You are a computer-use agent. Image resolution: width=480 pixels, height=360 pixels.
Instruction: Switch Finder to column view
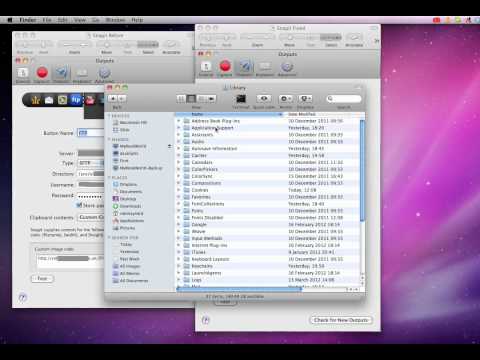[x=201, y=99]
